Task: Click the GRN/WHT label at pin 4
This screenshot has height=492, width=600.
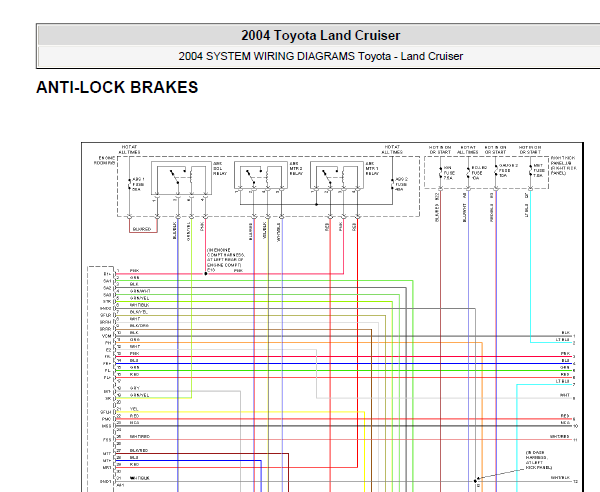Action: pos(139,291)
